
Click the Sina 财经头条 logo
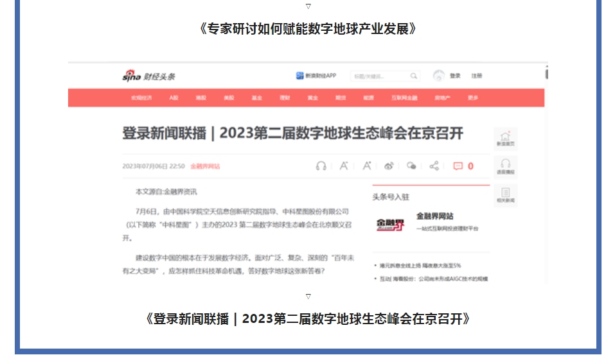(x=148, y=76)
